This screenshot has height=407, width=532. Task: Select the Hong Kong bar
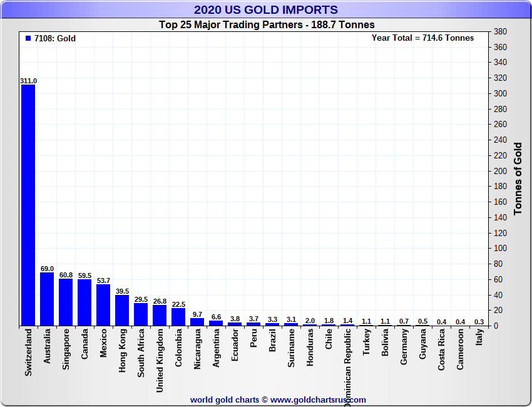[x=122, y=310]
